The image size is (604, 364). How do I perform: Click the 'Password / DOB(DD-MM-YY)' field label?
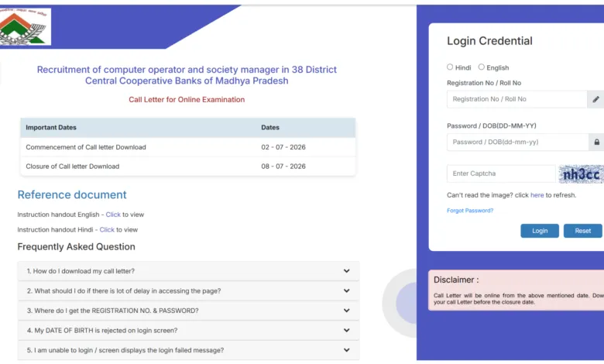point(491,126)
